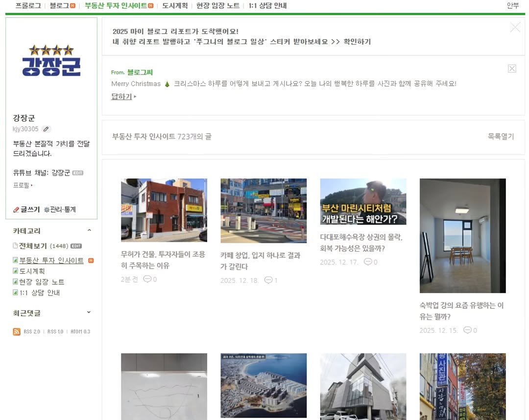Screen dimensions: 529x420
Task: Click the 글쓰기 write post button
Action: [x=26, y=210]
